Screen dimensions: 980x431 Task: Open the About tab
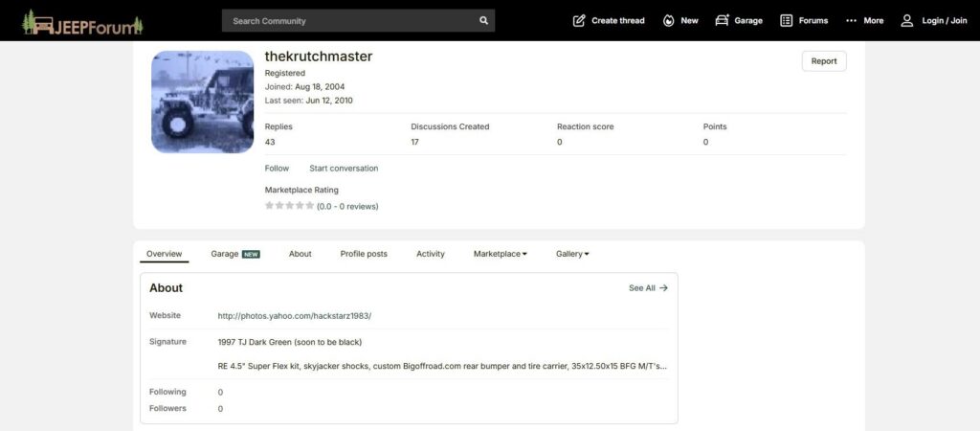301,254
